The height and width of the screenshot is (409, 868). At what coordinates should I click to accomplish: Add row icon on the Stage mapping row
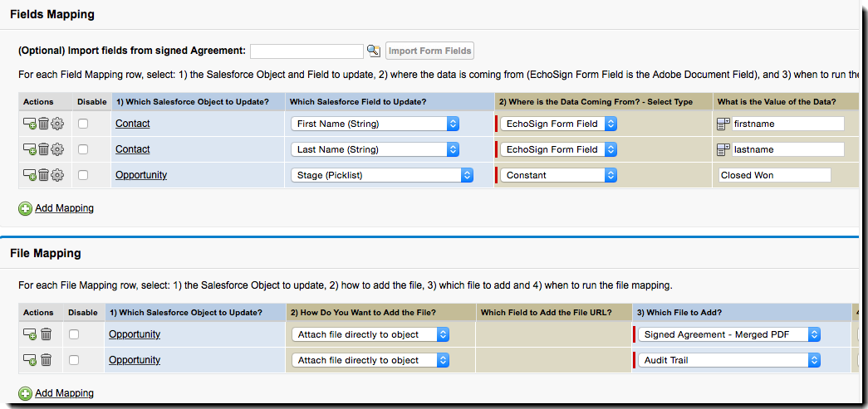pyautogui.click(x=29, y=175)
